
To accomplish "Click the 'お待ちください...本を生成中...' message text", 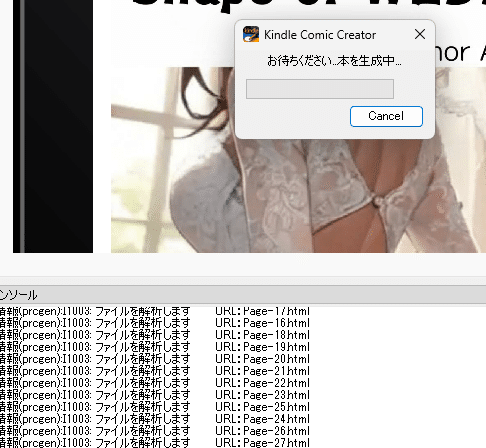I will [x=334, y=61].
